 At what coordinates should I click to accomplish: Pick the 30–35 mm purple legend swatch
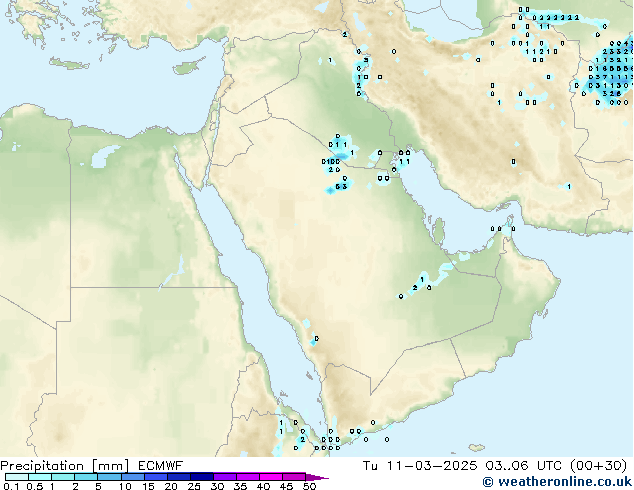tap(224, 477)
